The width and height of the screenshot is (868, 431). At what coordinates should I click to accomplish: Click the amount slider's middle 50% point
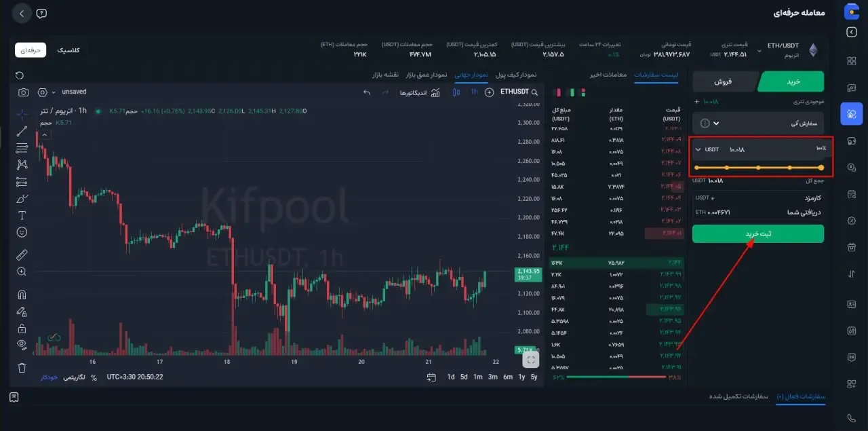tap(758, 167)
